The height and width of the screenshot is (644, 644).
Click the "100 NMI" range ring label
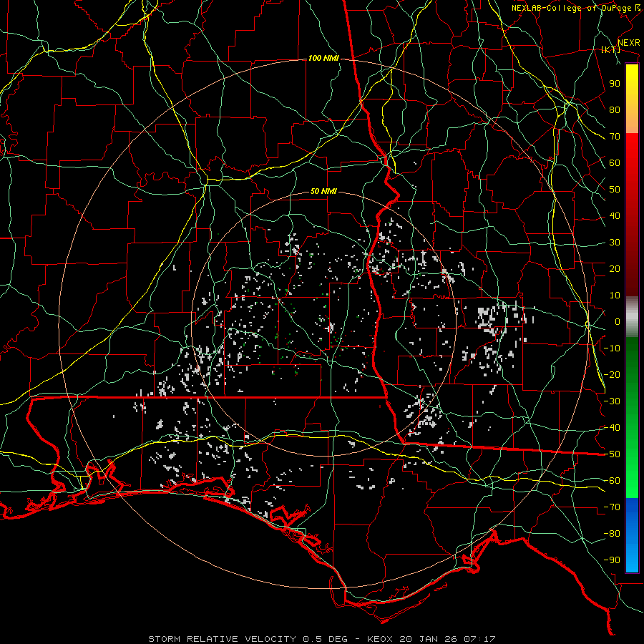click(323, 59)
